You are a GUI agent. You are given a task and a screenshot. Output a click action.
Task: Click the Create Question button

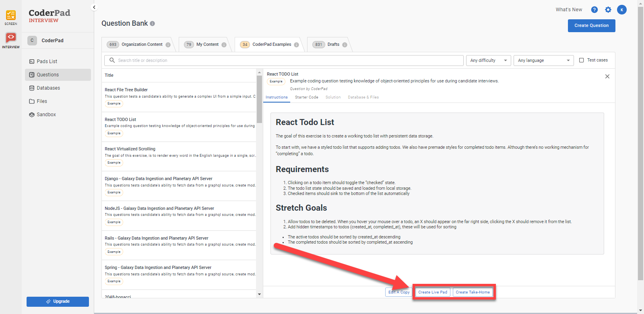click(x=591, y=26)
